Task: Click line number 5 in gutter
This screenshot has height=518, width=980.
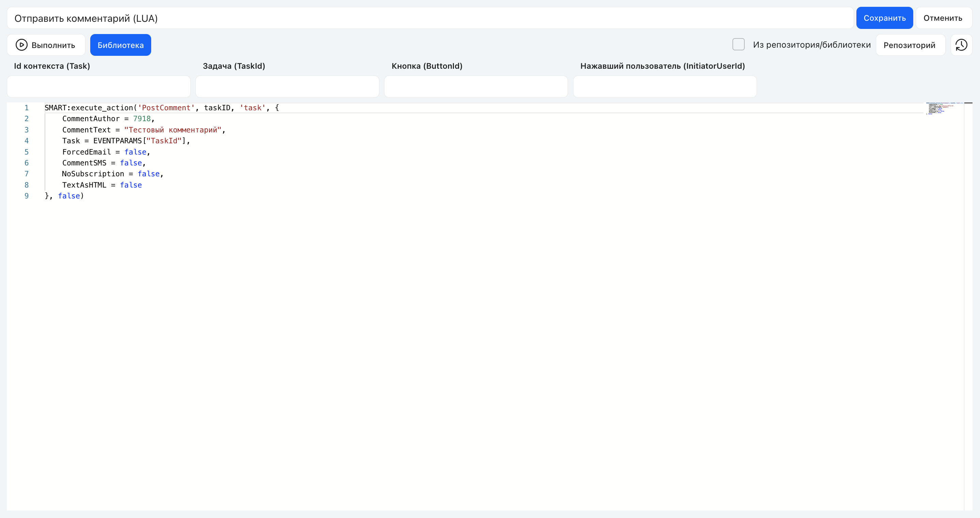Action: click(x=27, y=152)
